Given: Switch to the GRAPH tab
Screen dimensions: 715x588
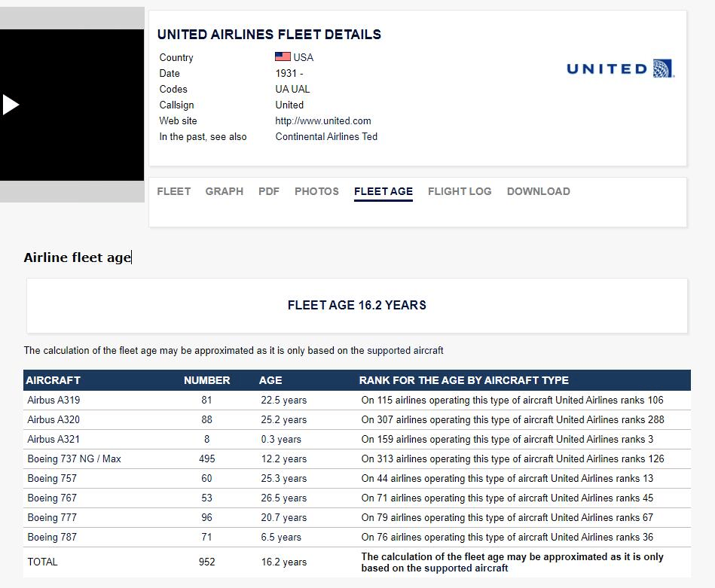Looking at the screenshot, I should point(225,191).
